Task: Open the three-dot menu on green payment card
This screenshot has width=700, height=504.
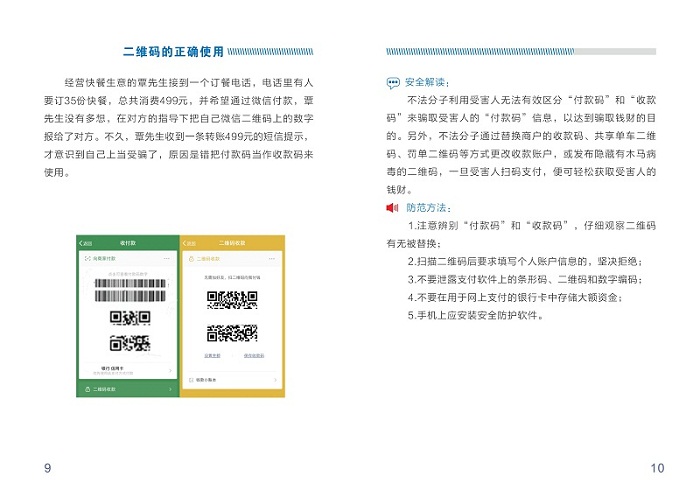Action: [x=167, y=258]
